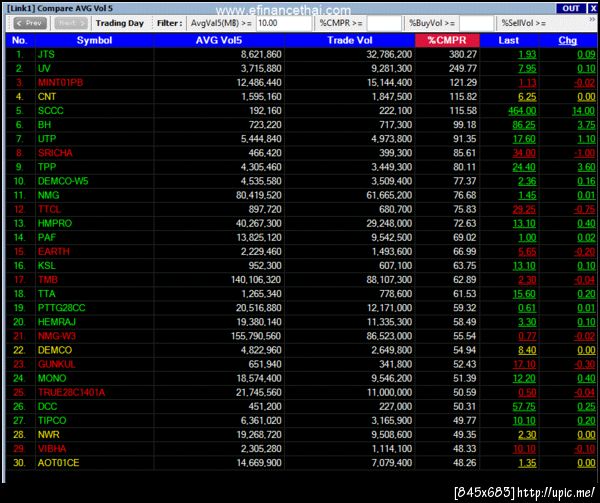The height and width of the screenshot is (503, 600).
Task: Focus the AvgVal5(MB) filter input field
Action: 284,23
